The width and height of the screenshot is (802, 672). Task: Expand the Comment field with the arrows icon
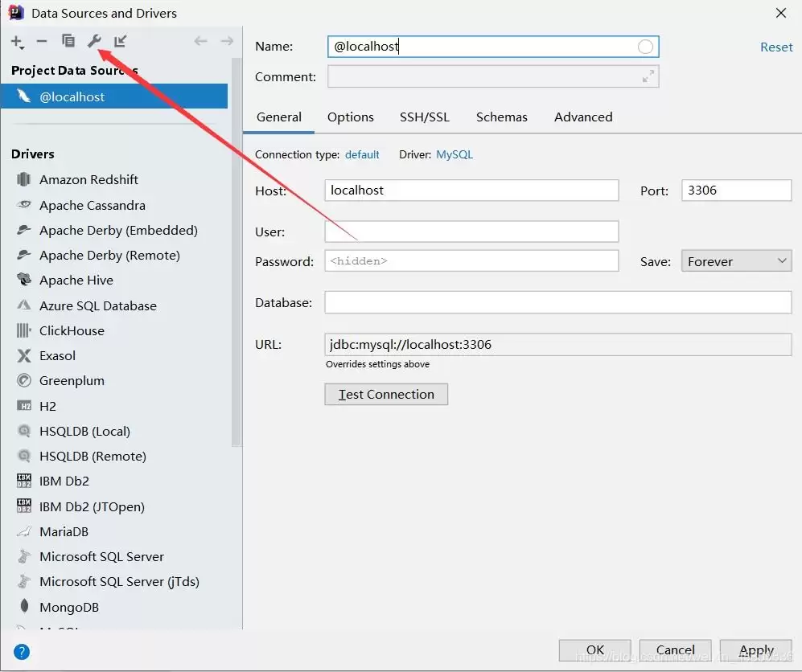[648, 76]
